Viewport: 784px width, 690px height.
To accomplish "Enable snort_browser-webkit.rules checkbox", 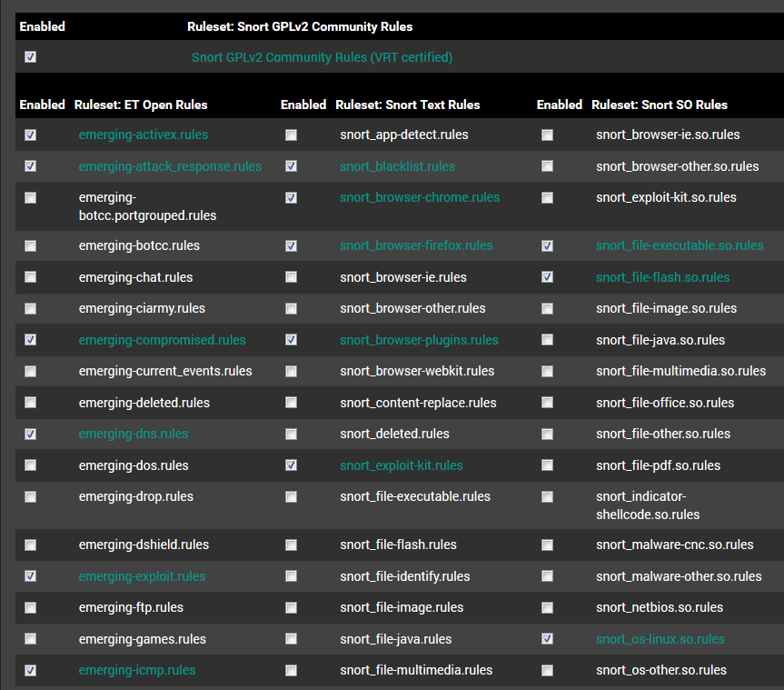I will pos(291,371).
